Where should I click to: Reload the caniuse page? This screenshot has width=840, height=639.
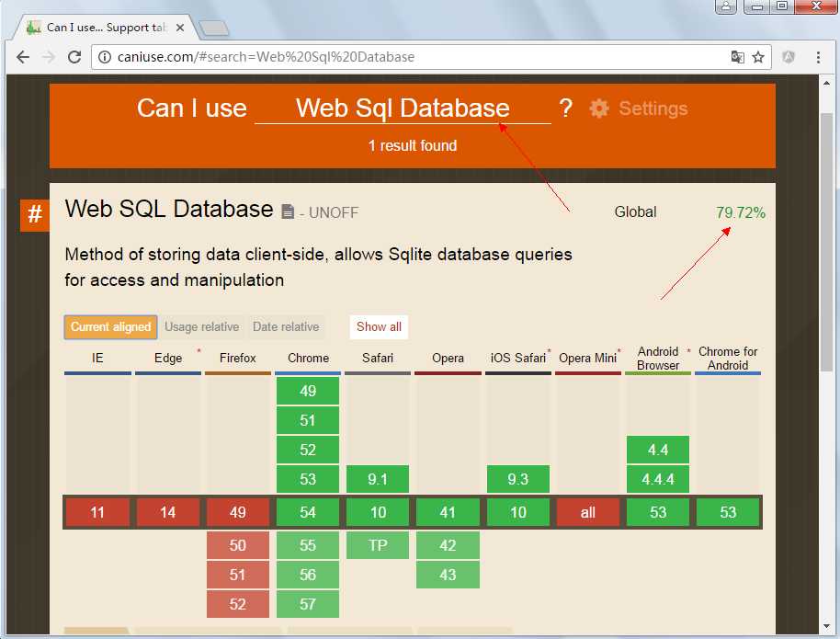click(74, 57)
